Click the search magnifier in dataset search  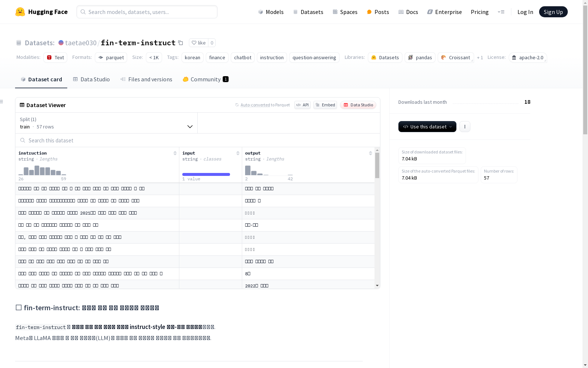pyautogui.click(x=23, y=140)
